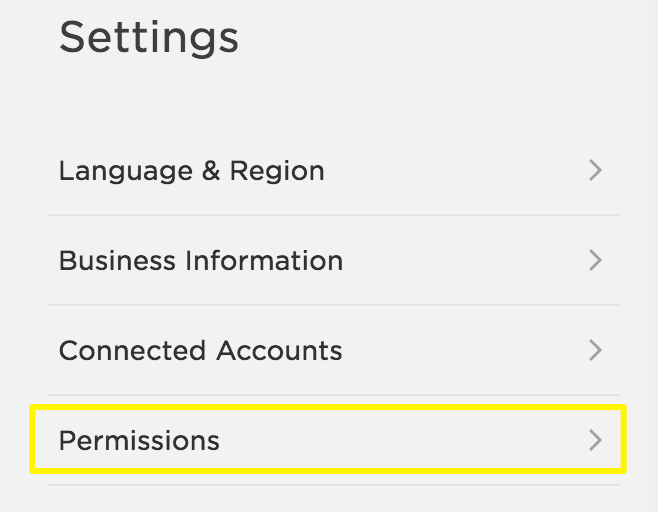658x512 pixels.
Task: Click the Permissions label text
Action: pos(139,441)
